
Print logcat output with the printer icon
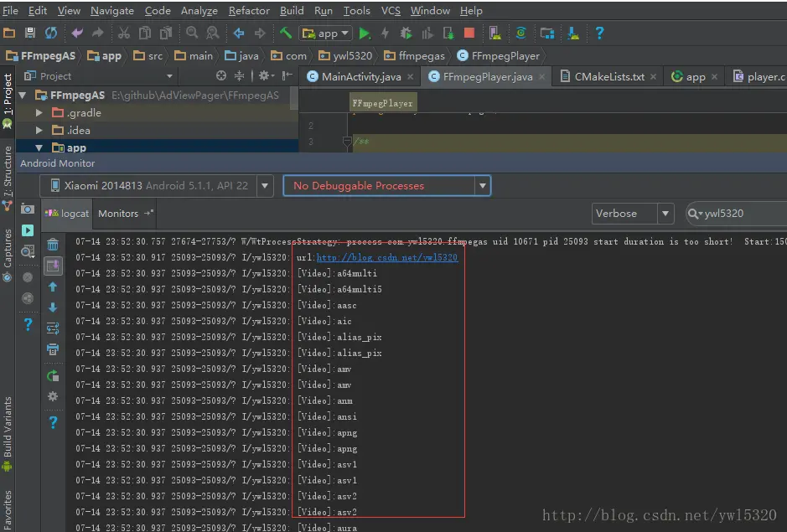click(53, 349)
